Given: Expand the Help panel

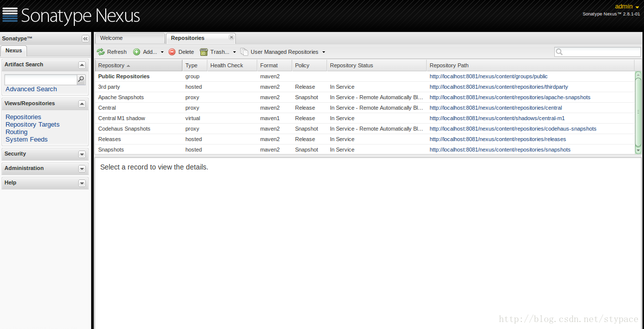Looking at the screenshot, I should 82,183.
